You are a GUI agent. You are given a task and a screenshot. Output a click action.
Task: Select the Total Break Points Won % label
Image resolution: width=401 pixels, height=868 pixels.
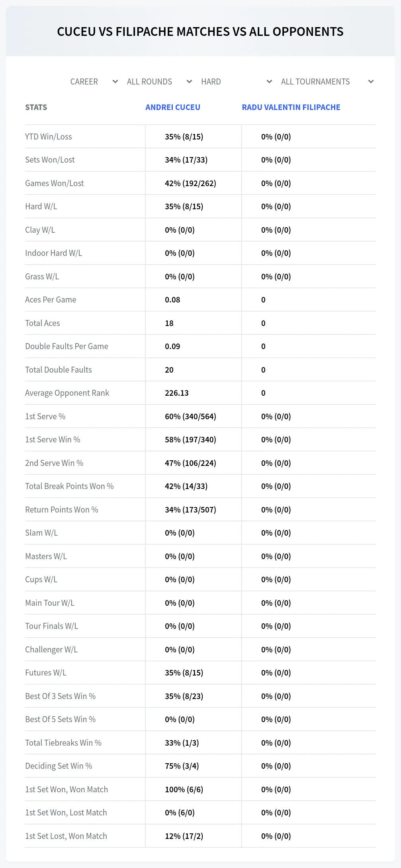(x=69, y=486)
